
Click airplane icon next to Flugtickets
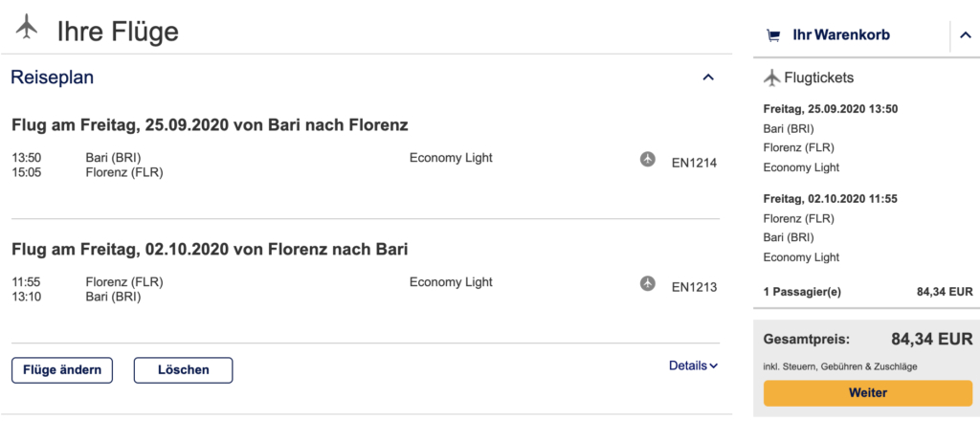click(x=772, y=78)
